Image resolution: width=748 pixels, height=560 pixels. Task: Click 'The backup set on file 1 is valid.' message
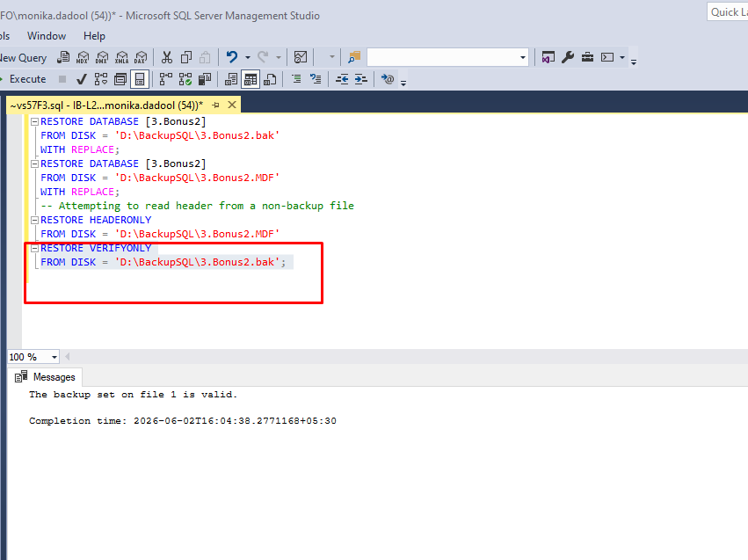click(133, 395)
